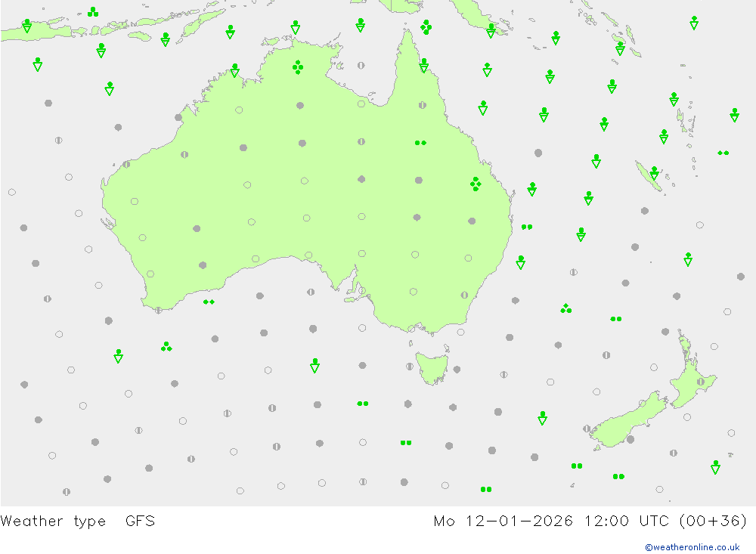Click green three-dot symbol southwest of Australia
756x554 pixels.
tap(166, 347)
